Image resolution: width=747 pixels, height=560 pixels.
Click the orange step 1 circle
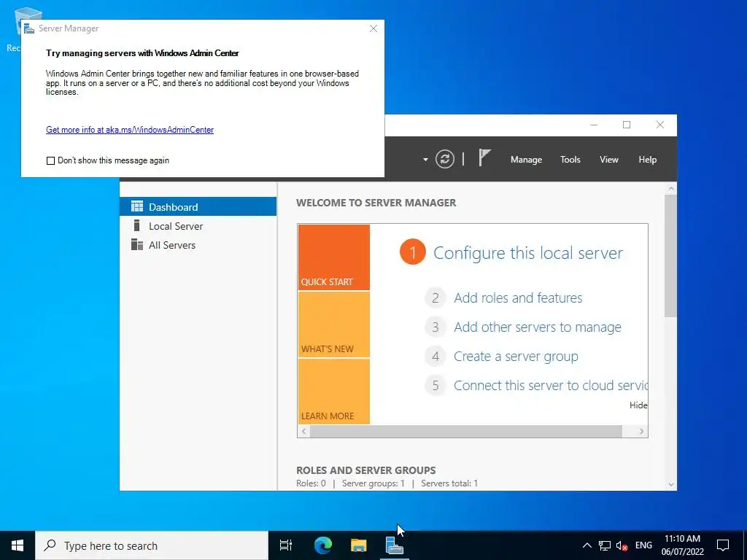point(413,252)
